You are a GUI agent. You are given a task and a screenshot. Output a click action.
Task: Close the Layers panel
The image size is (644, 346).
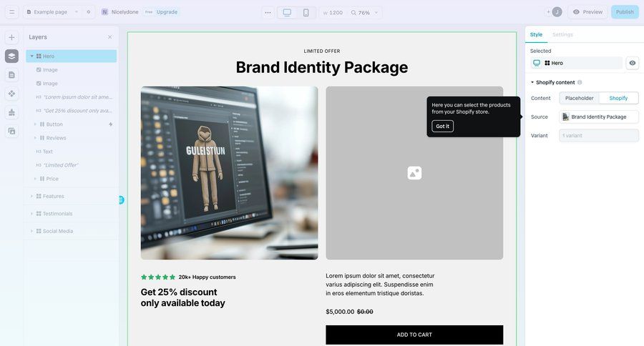click(109, 37)
